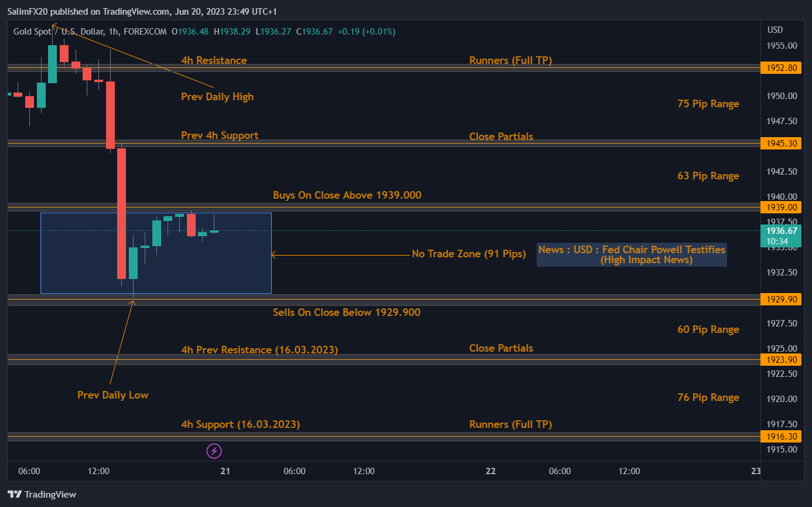The height and width of the screenshot is (507, 812).
Task: Click the 1945.30 price label
Action: 780,143
